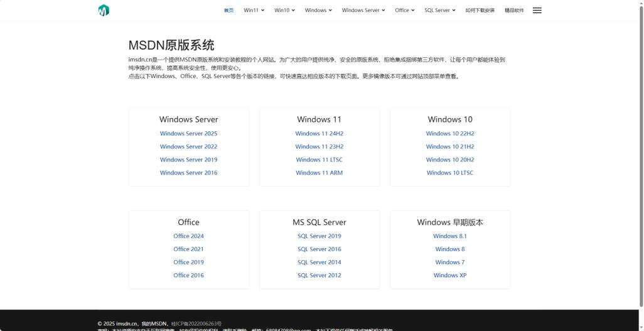Open Windows 11 LTSC link
The height and width of the screenshot is (331, 644).
coord(319,160)
